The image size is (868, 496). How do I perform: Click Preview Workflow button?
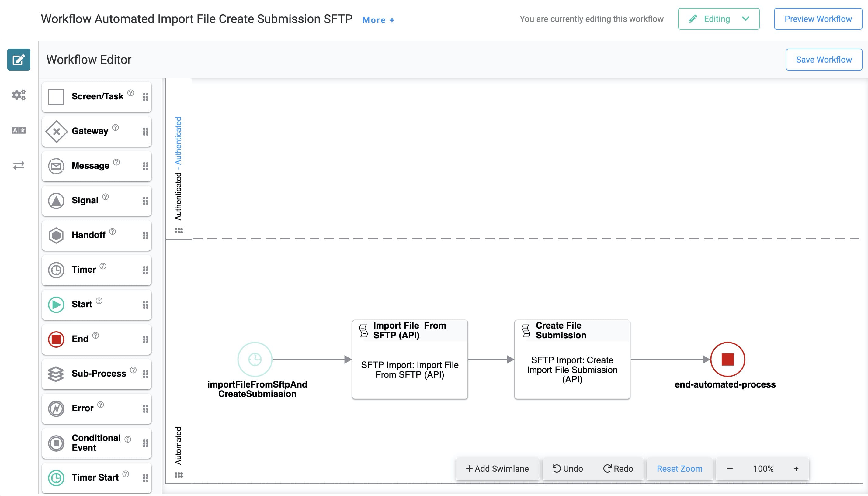coord(818,19)
